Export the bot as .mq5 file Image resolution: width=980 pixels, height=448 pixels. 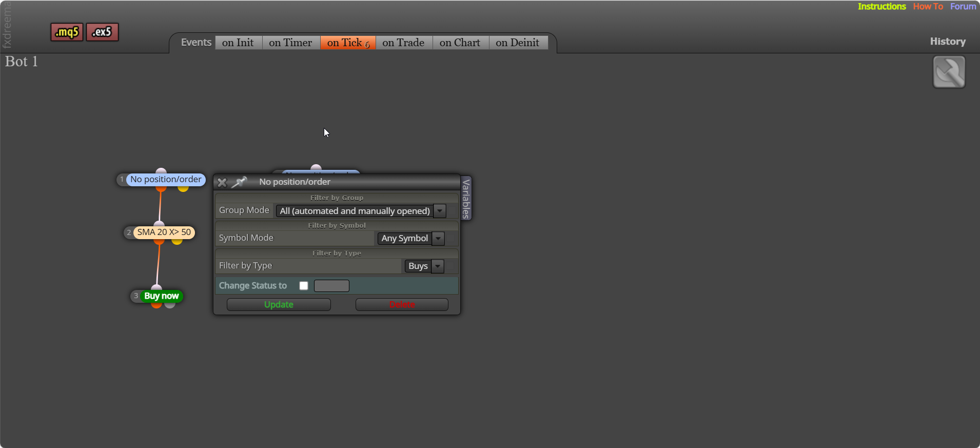click(67, 32)
